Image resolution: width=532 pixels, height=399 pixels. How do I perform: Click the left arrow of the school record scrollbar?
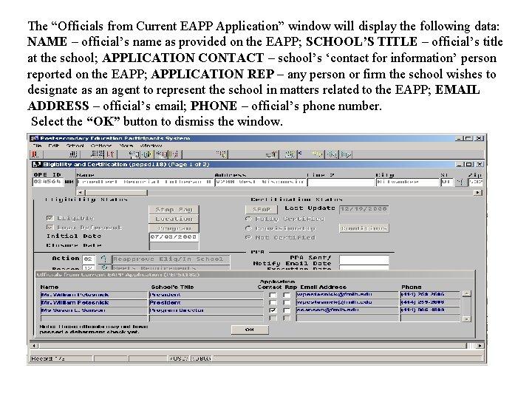click(x=80, y=192)
